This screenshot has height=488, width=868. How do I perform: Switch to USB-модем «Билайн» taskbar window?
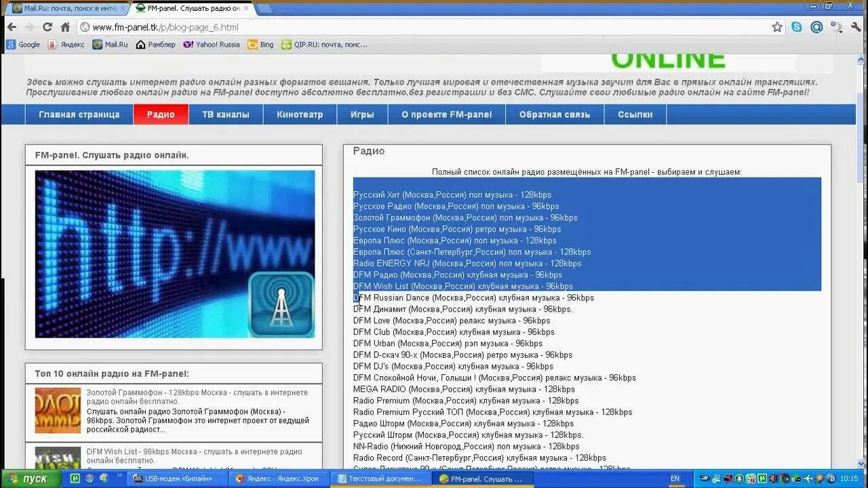coord(178,479)
